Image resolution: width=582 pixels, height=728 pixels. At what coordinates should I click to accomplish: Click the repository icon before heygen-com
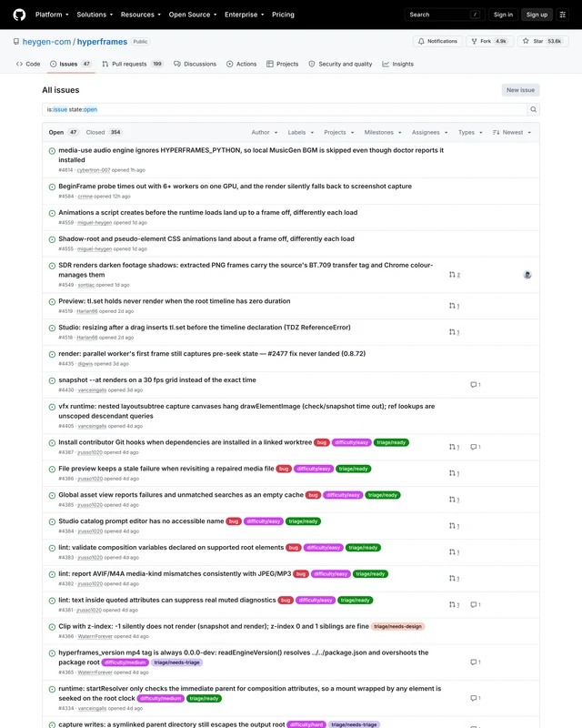pos(16,42)
